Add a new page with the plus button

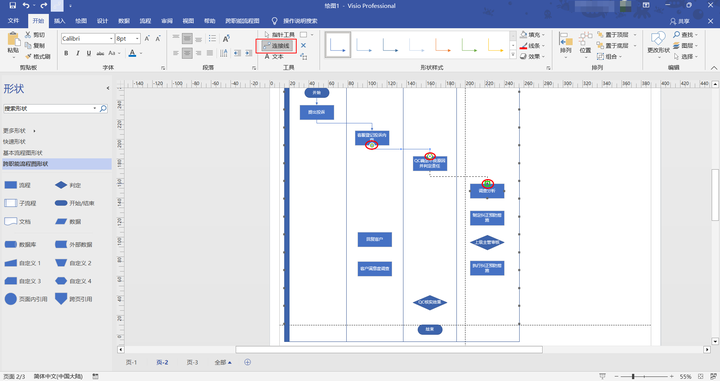[x=248, y=362]
